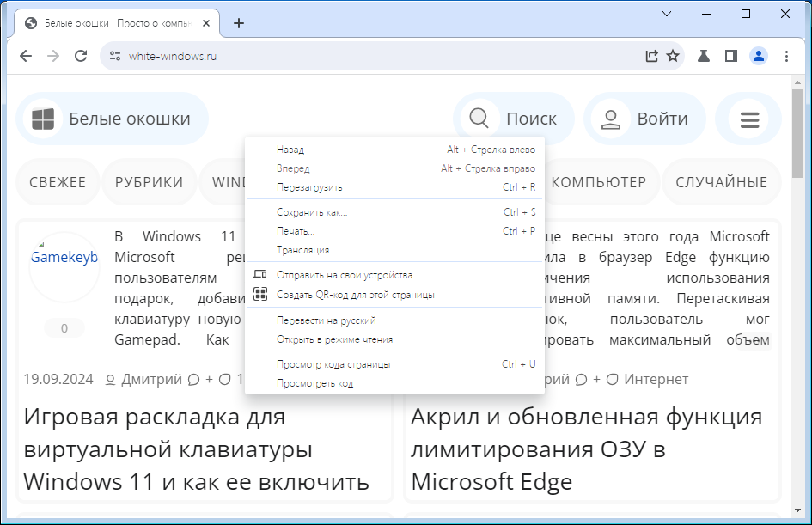
Task: Close the Белые окошки tab
Action: (x=206, y=23)
